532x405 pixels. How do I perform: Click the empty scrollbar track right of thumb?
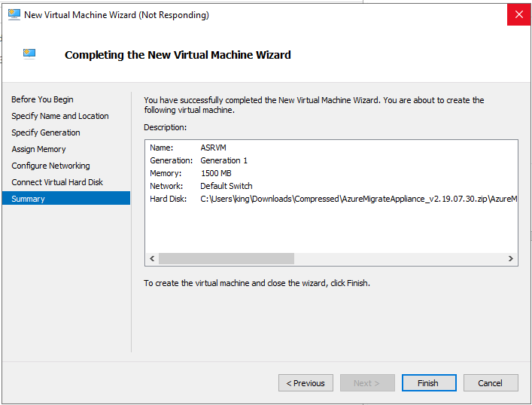pos(400,259)
